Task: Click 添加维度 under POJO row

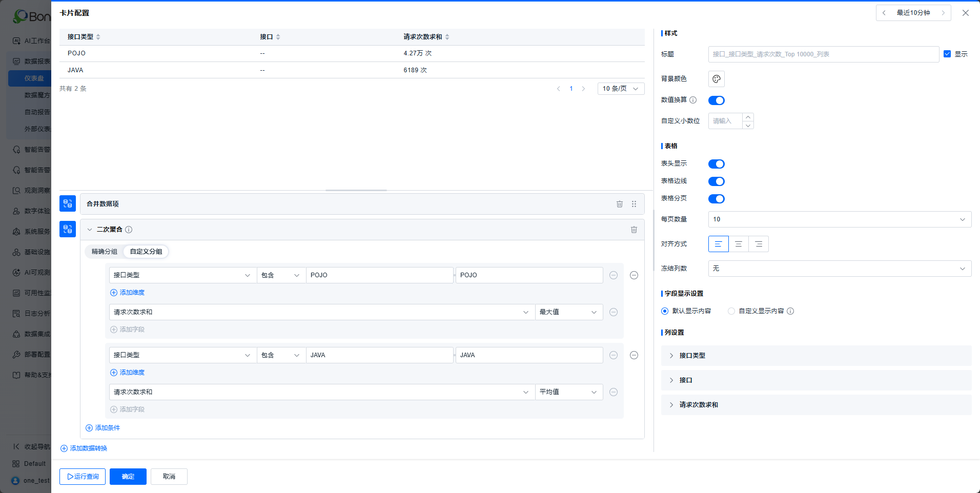Action: click(x=128, y=293)
